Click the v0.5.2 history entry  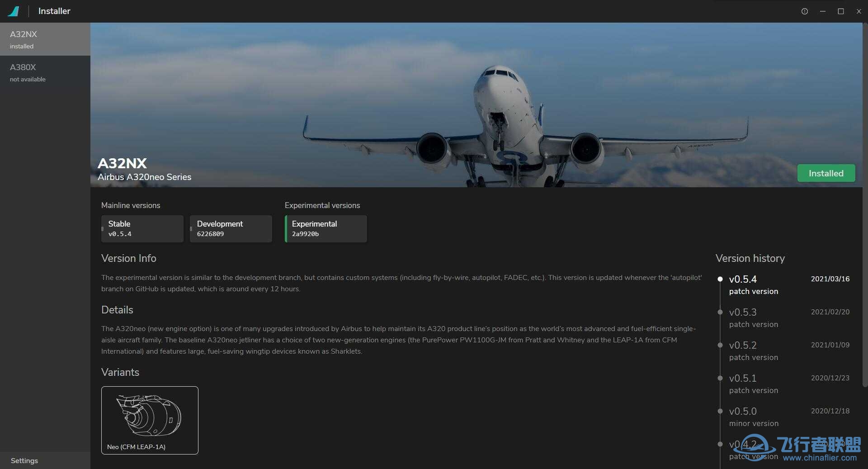[x=743, y=346]
